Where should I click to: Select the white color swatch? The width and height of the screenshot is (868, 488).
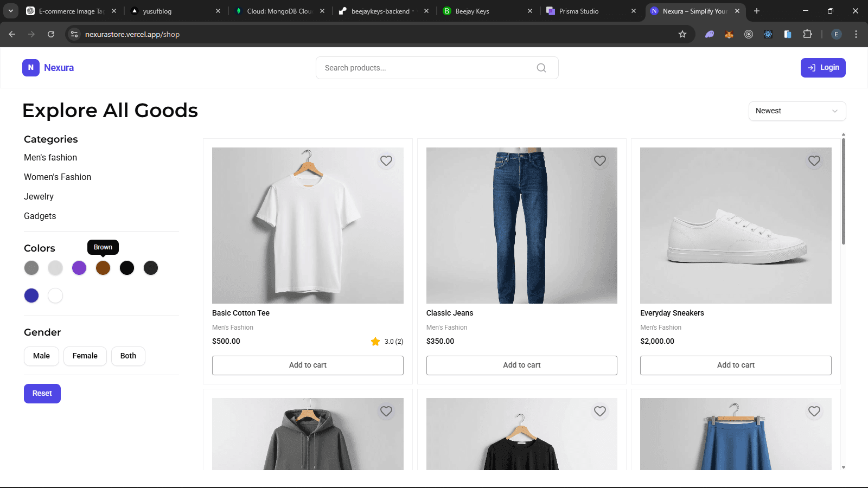point(55,296)
